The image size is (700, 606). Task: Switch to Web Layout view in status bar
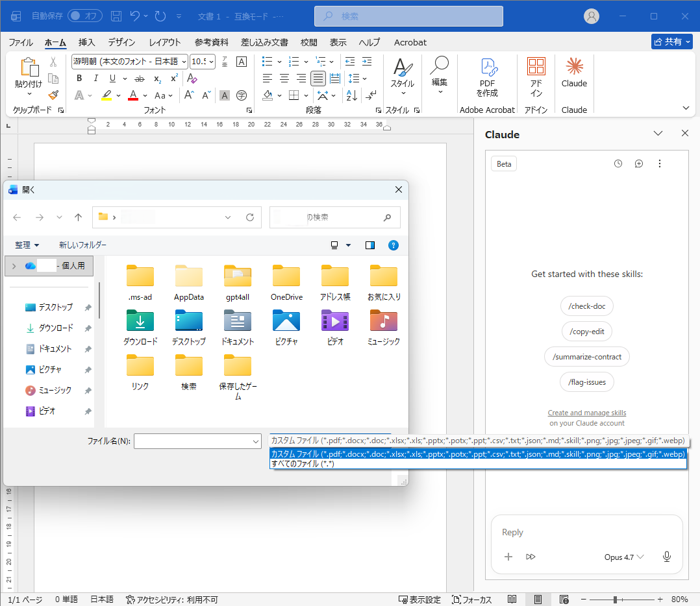pos(564,600)
